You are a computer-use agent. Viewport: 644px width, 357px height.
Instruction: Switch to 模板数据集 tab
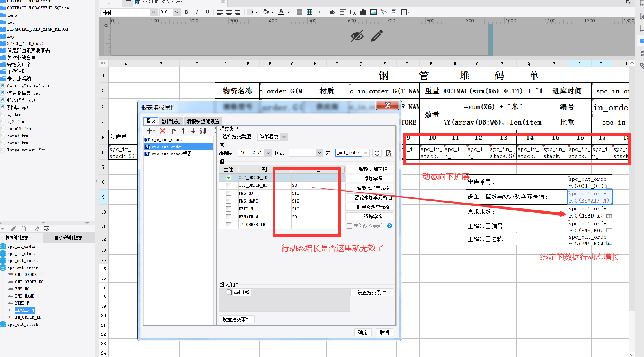tap(17, 238)
